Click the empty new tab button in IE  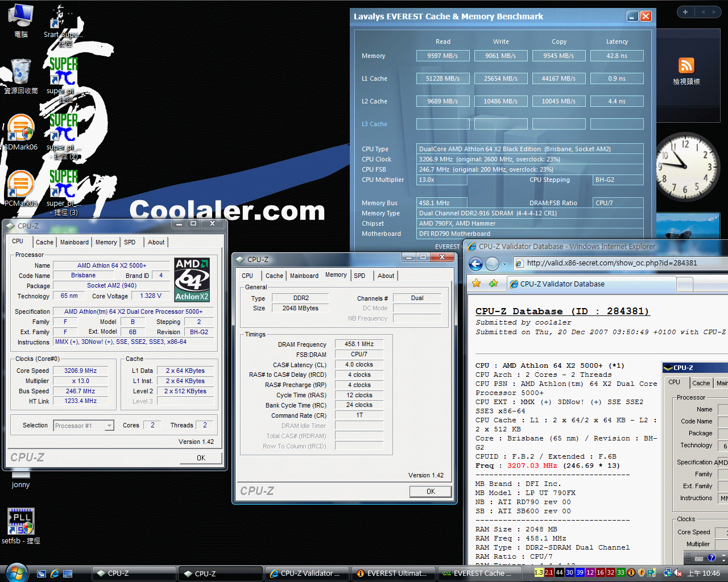point(685,284)
